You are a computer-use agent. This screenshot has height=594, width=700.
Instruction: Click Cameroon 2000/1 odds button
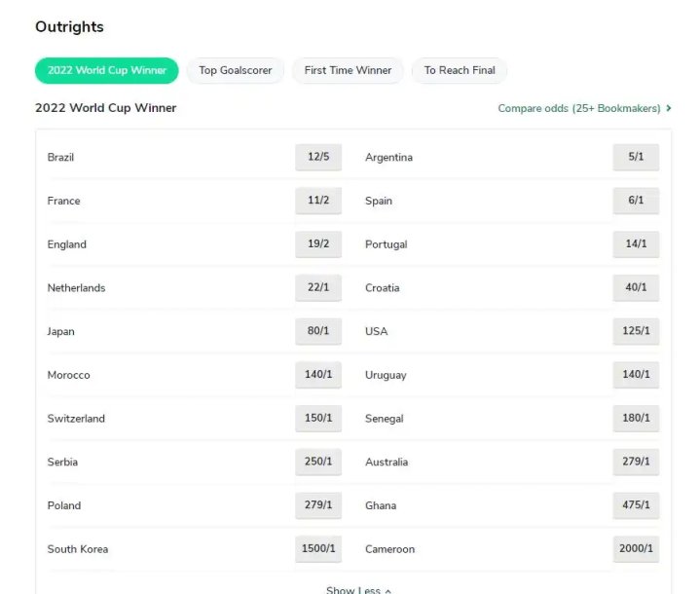(x=636, y=549)
